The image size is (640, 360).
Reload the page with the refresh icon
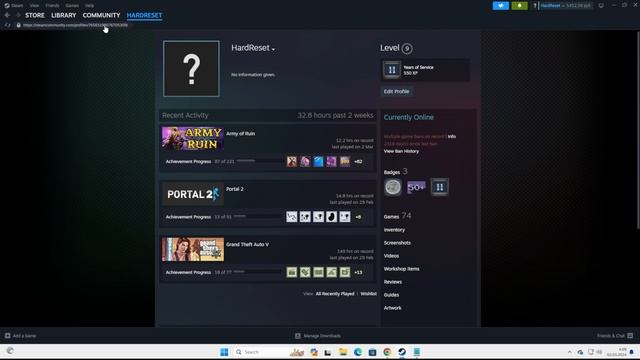coord(7,25)
